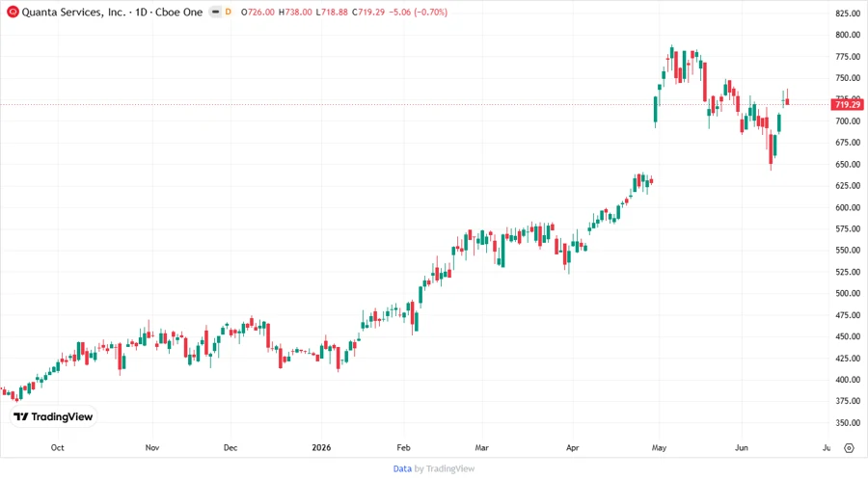Click the 525.00 price axis label
The image size is (868, 480).
pos(848,272)
